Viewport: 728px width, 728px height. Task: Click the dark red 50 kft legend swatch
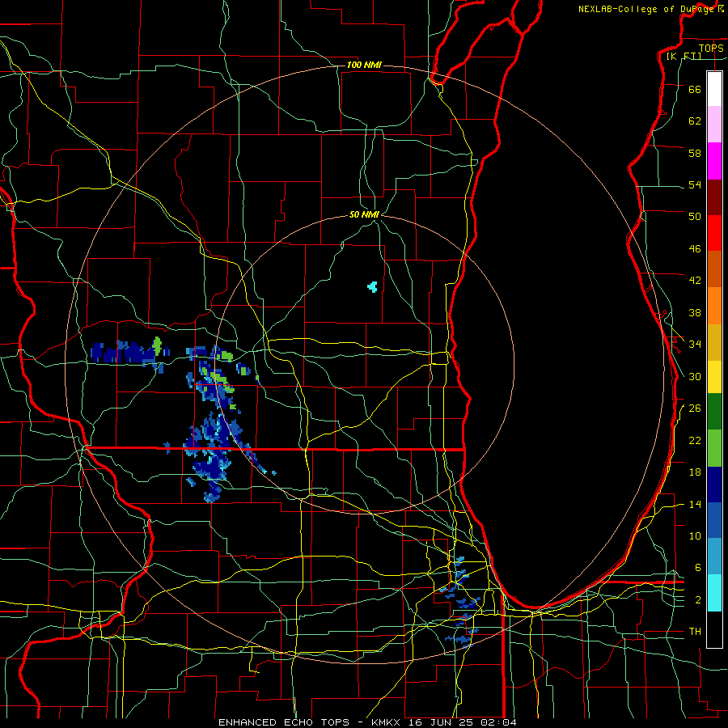tap(714, 197)
